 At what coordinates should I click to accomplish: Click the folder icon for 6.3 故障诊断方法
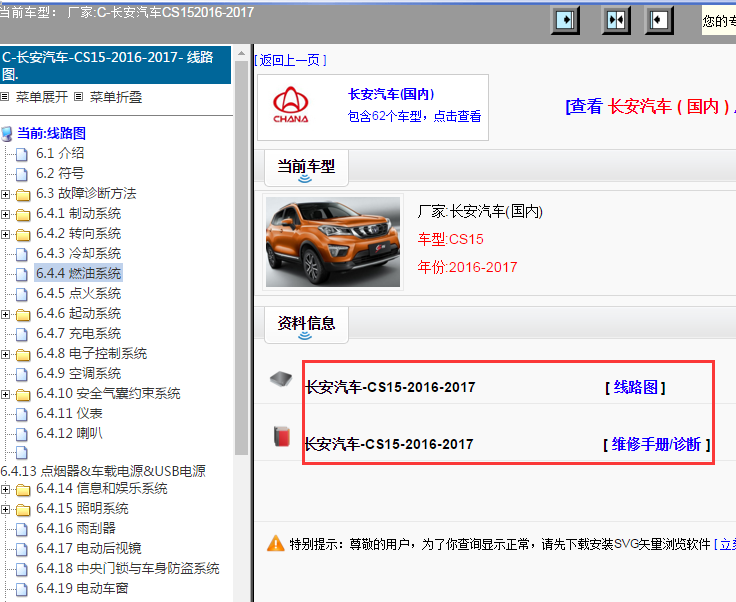(23, 194)
